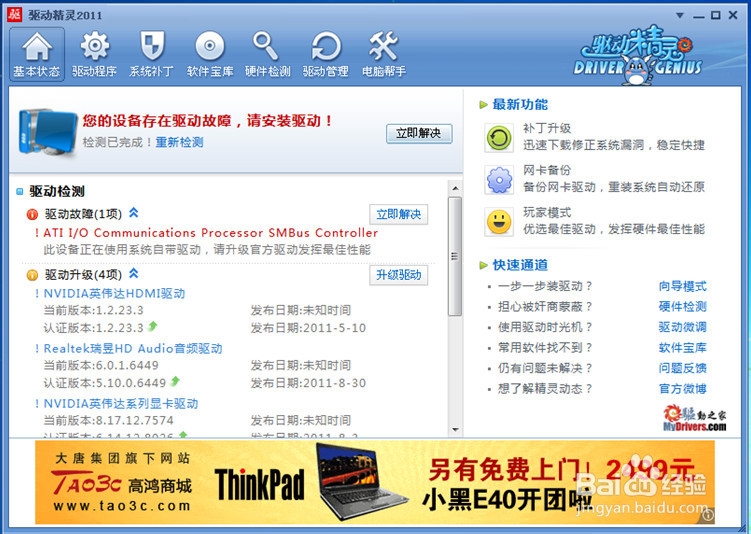
Task: Click the 升级驱动 button
Action: coord(398,275)
